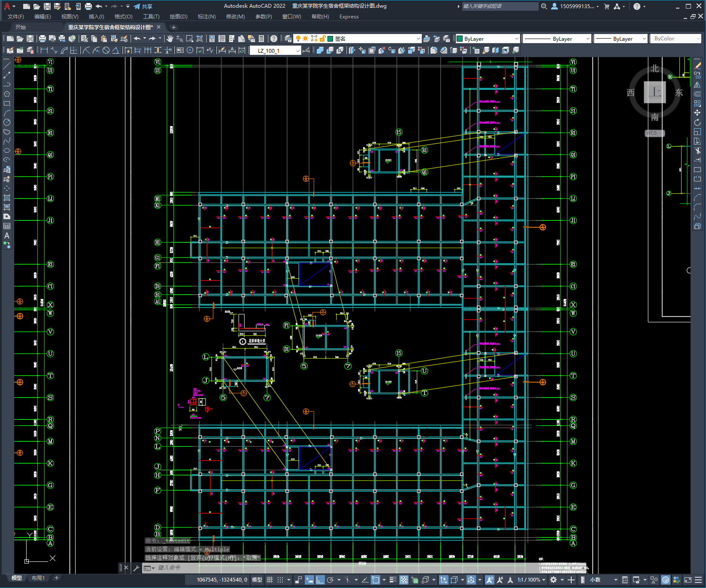Image resolution: width=706 pixels, height=588 pixels.
Task: Open the 文件(F) menu
Action: [16, 17]
